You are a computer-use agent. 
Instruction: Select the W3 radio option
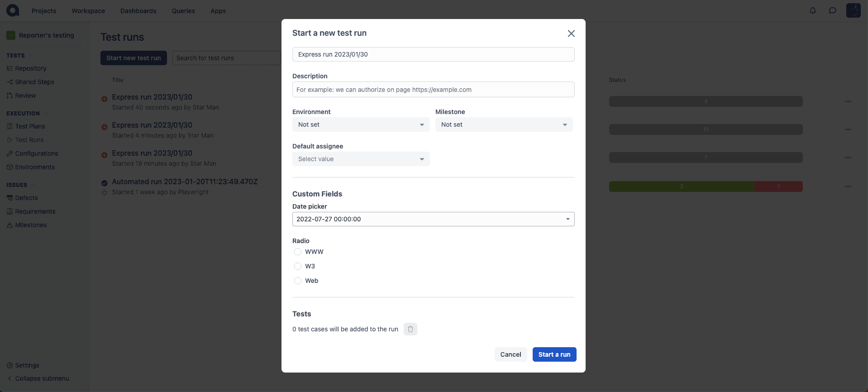click(x=298, y=266)
